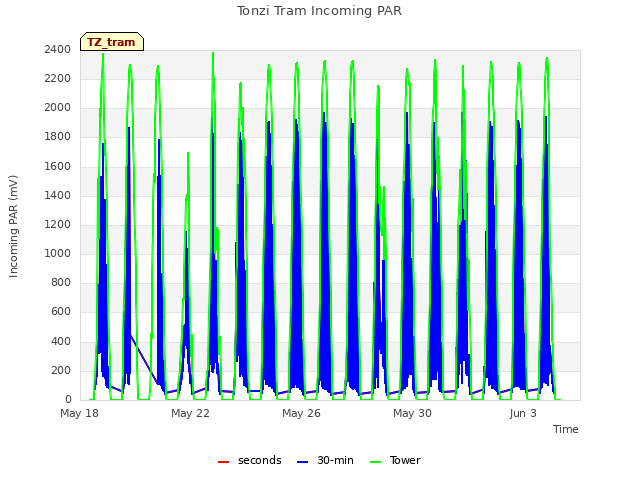Click the Incoming PAR (mV) axis label
Viewport: 640px width, 480px height.
13,227
